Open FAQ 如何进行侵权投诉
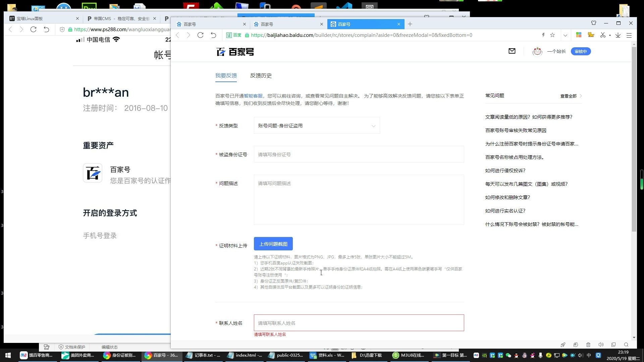644x362 pixels. coord(505,171)
